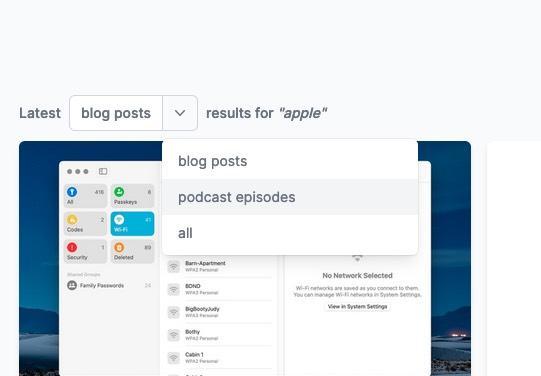Toggle the sidebar icon in the window toolbar
The image size is (541, 376).
(103, 171)
